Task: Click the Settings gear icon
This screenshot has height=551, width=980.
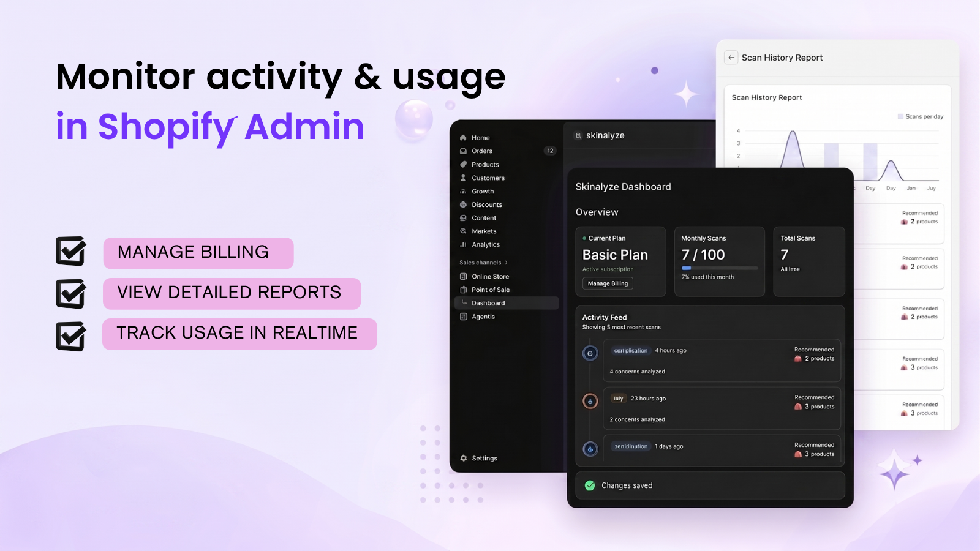Action: click(x=464, y=458)
